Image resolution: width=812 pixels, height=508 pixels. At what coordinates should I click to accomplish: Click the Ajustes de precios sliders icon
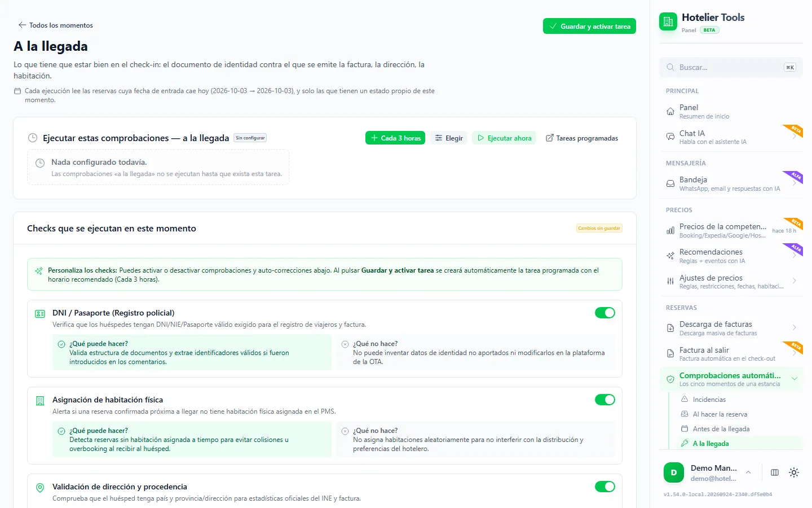(670, 281)
